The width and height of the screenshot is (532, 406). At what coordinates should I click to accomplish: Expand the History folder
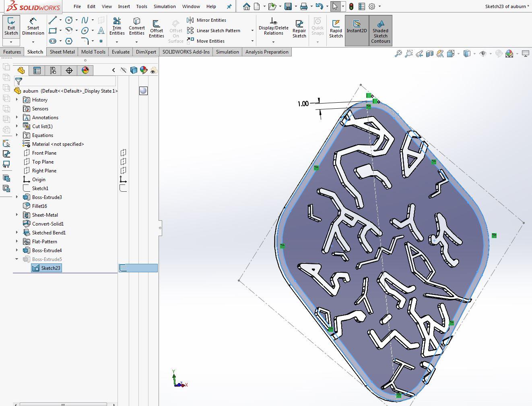click(x=17, y=99)
